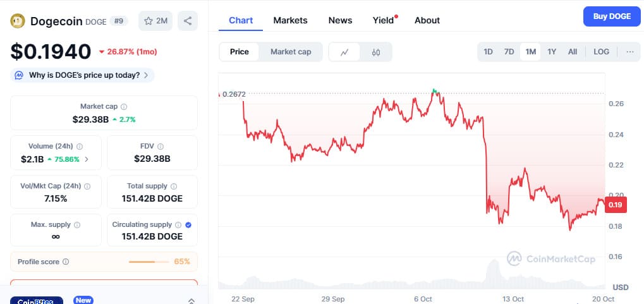Switch to candlestick chart icon
The width and height of the screenshot is (644, 304).
click(376, 52)
